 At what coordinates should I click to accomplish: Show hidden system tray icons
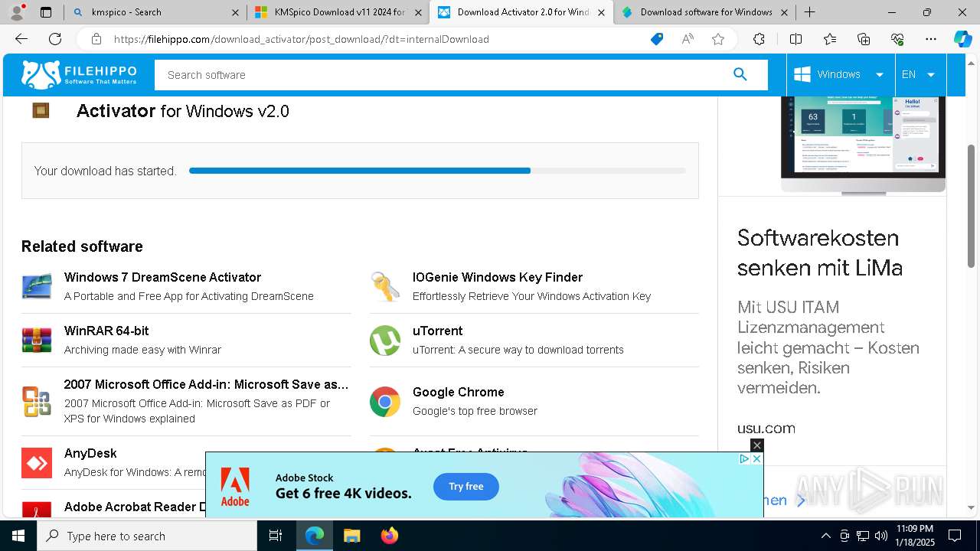coord(825,536)
